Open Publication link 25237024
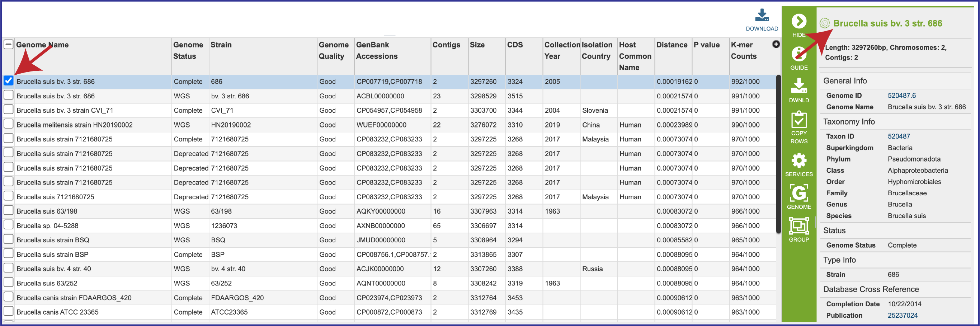The height and width of the screenshot is (326, 980). coord(903,315)
